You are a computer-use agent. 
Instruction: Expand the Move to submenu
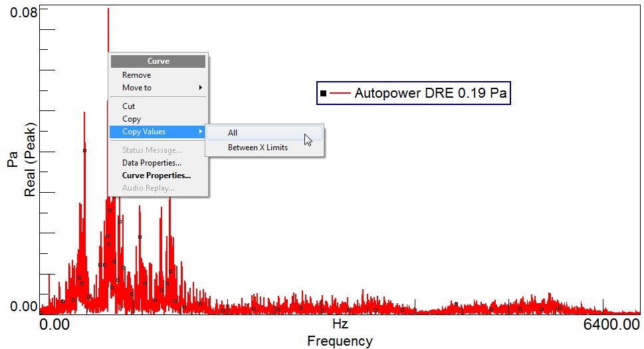(137, 88)
